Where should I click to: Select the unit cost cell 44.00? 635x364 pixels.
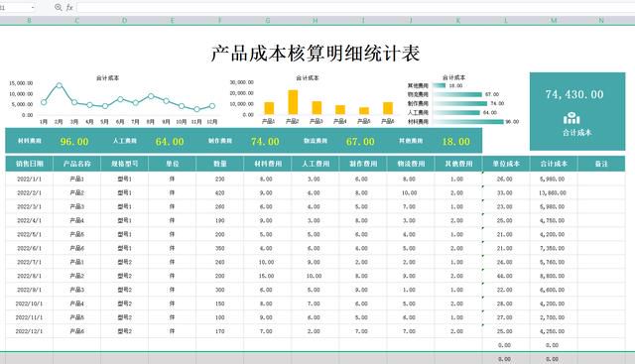point(505,276)
